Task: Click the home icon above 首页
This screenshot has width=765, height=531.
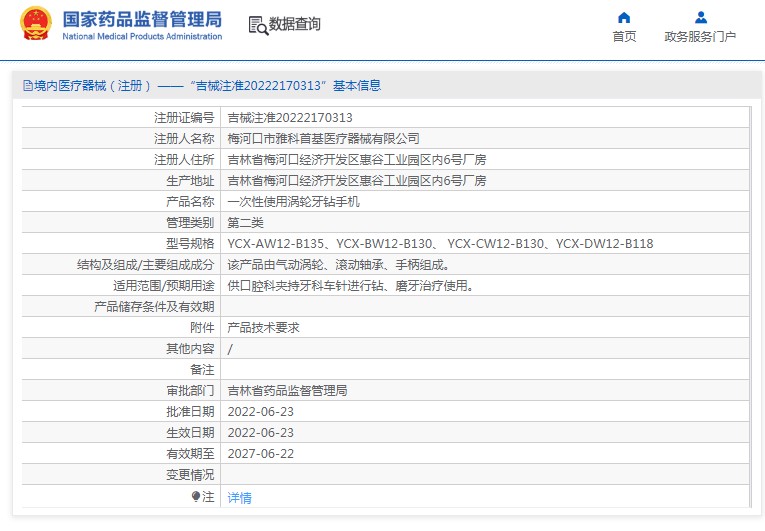Action: click(624, 17)
